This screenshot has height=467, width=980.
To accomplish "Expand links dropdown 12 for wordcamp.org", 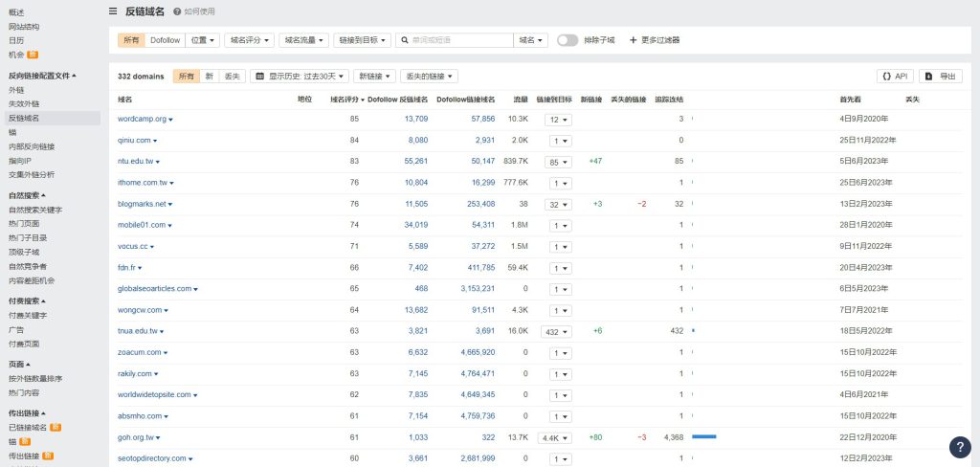I will click(558, 120).
